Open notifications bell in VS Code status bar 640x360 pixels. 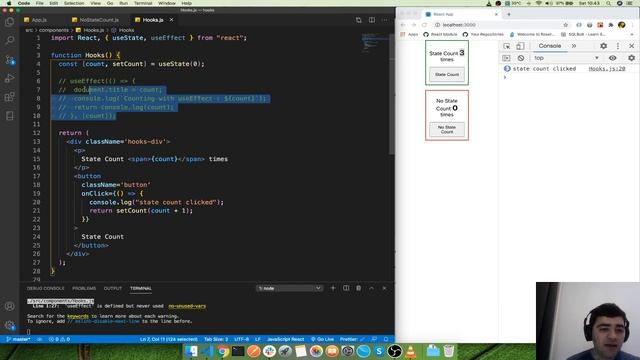[x=386, y=339]
